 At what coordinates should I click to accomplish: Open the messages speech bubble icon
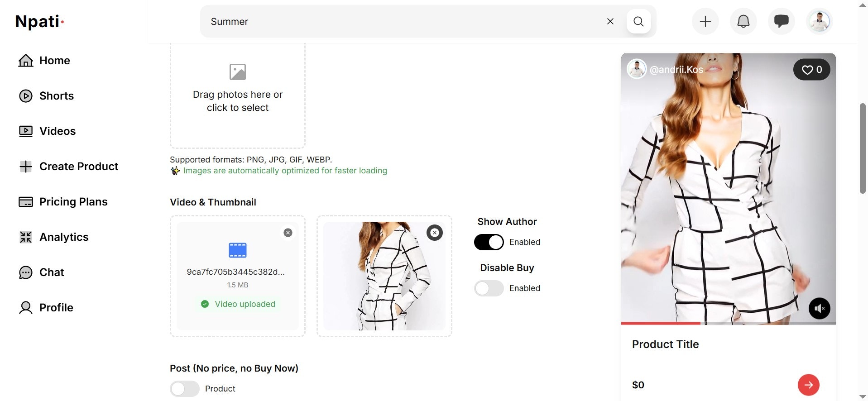tap(781, 21)
